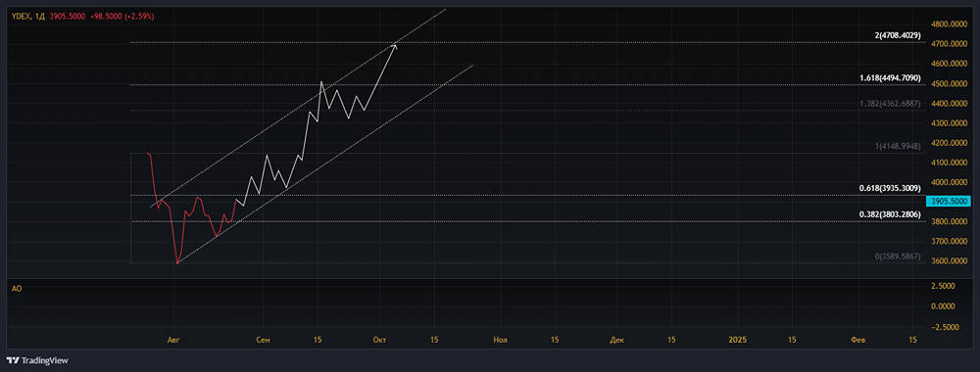Click the Дек month on time axis
This screenshot has width=980, height=372.
pyautogui.click(x=616, y=340)
